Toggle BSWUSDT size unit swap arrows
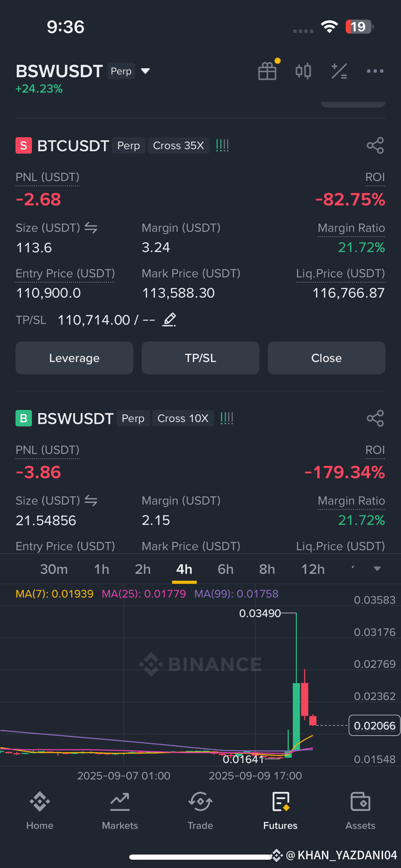This screenshot has width=401, height=868. [91, 500]
